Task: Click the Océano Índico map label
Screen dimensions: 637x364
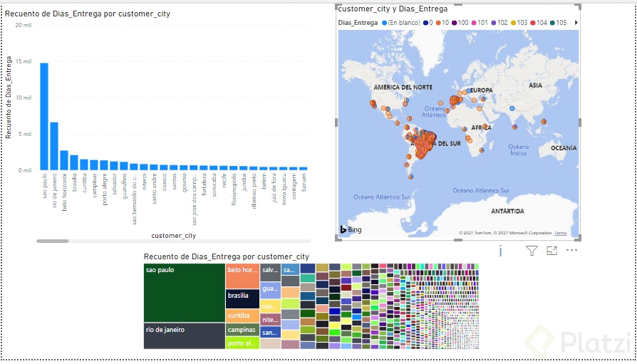Action: (x=519, y=150)
